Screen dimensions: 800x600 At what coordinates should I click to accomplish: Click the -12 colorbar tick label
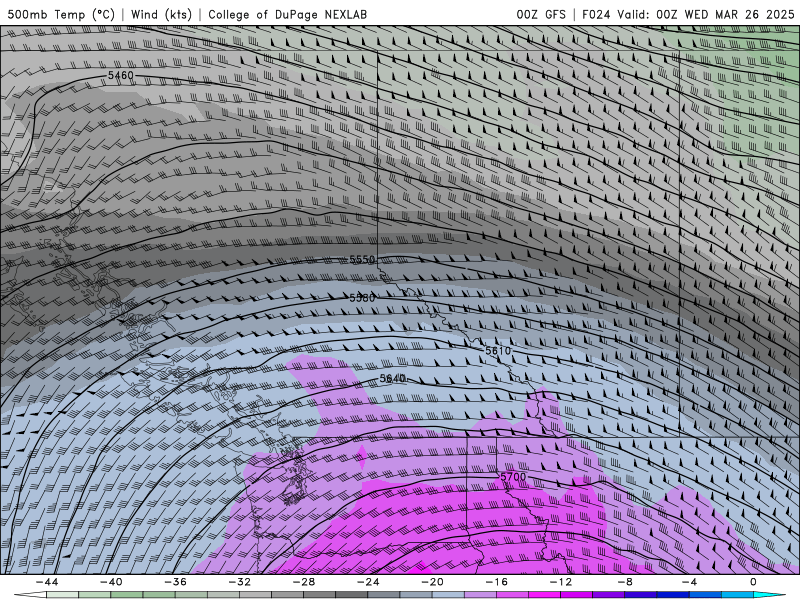tap(561, 582)
